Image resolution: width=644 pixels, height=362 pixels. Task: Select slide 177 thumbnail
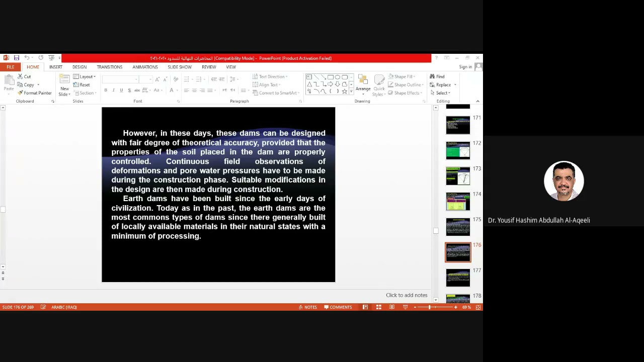click(458, 278)
